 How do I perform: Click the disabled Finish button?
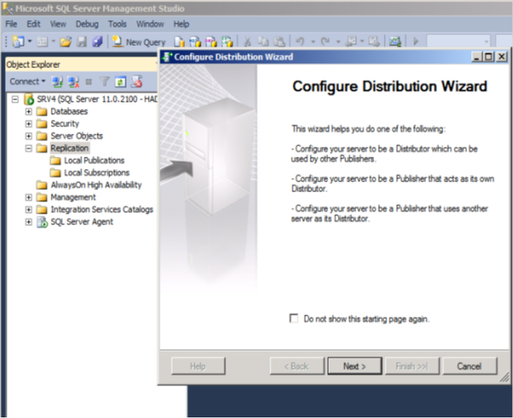(412, 366)
